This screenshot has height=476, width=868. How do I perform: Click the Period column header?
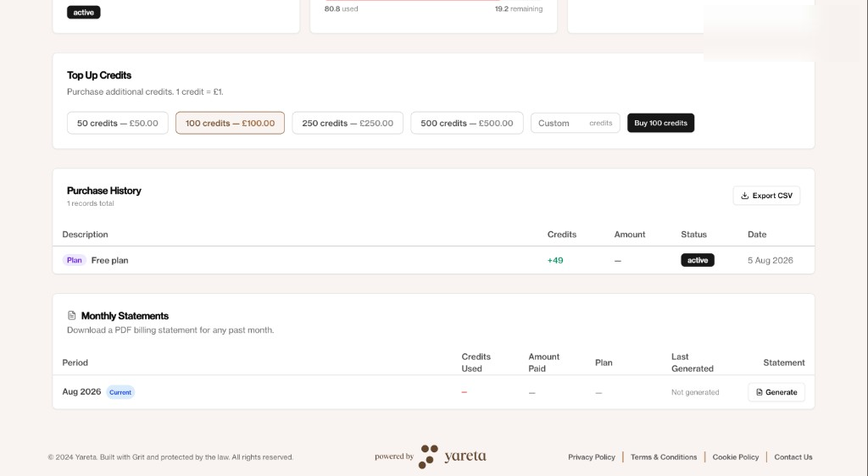(x=75, y=363)
